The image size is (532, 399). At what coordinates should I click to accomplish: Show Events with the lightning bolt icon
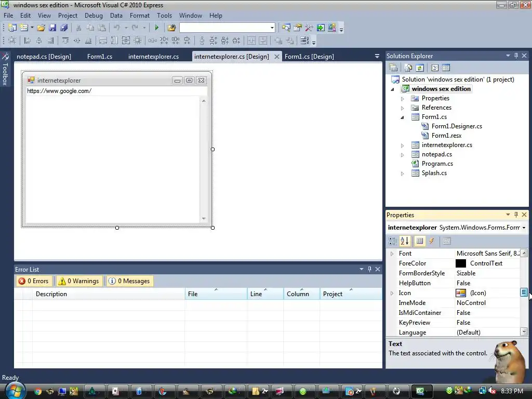point(432,241)
